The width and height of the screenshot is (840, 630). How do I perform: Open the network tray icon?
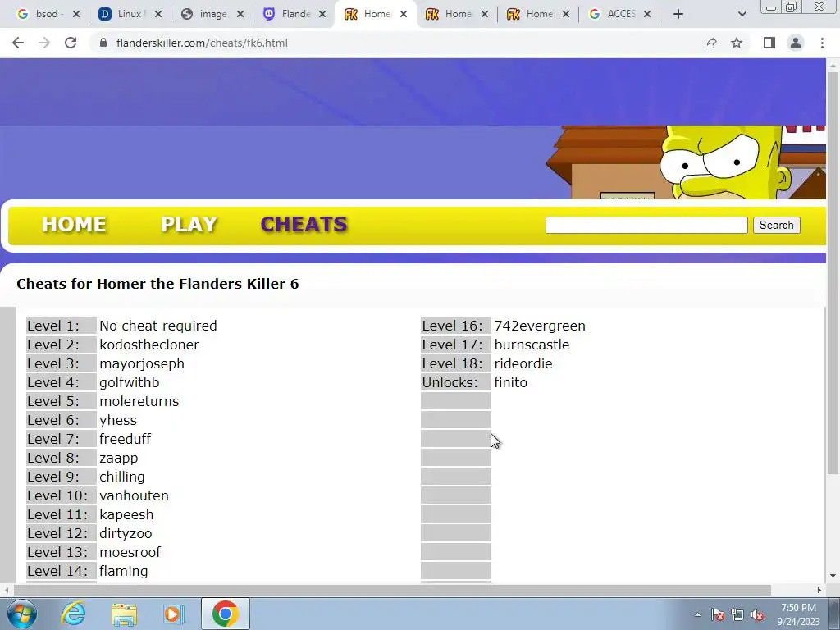737,614
